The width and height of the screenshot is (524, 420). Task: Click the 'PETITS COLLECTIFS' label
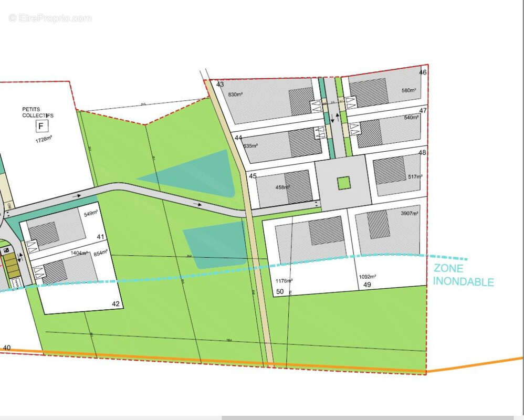(x=38, y=112)
